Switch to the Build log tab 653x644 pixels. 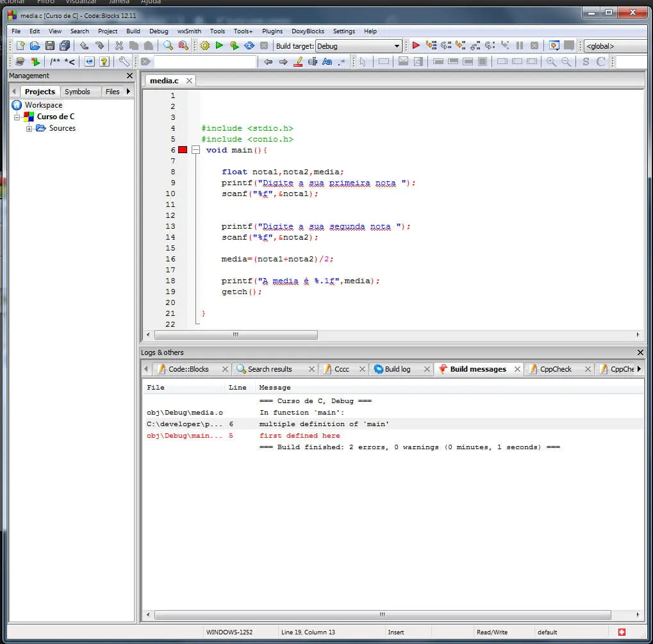[x=397, y=369]
